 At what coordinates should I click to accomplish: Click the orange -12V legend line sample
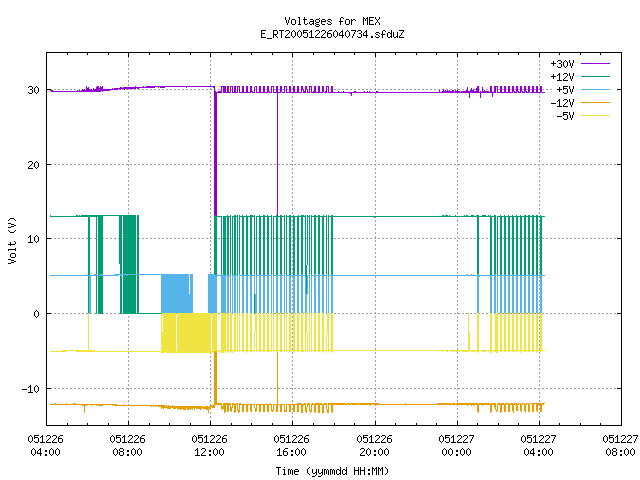[x=595, y=102]
